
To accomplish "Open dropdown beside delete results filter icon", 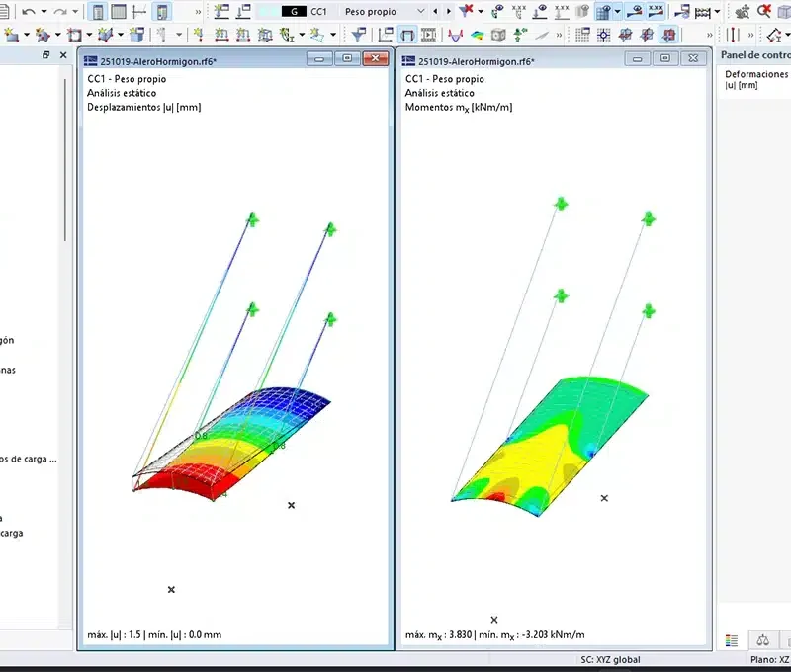I will click(481, 11).
